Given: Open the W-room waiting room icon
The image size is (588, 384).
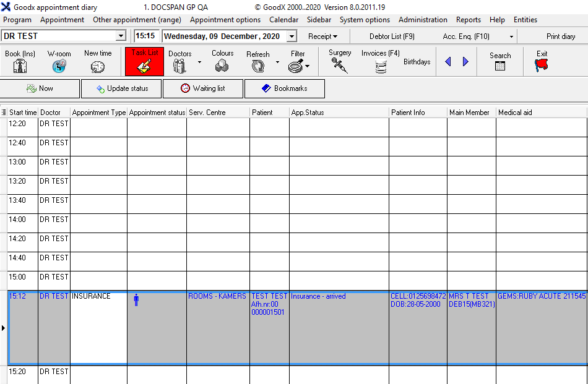Looking at the screenshot, I should click(x=59, y=66).
